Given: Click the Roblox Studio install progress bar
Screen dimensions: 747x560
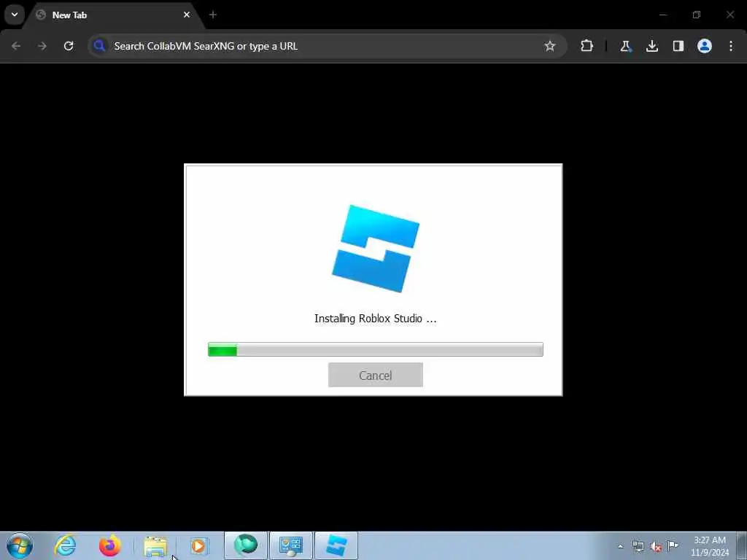Looking at the screenshot, I should click(x=376, y=349).
